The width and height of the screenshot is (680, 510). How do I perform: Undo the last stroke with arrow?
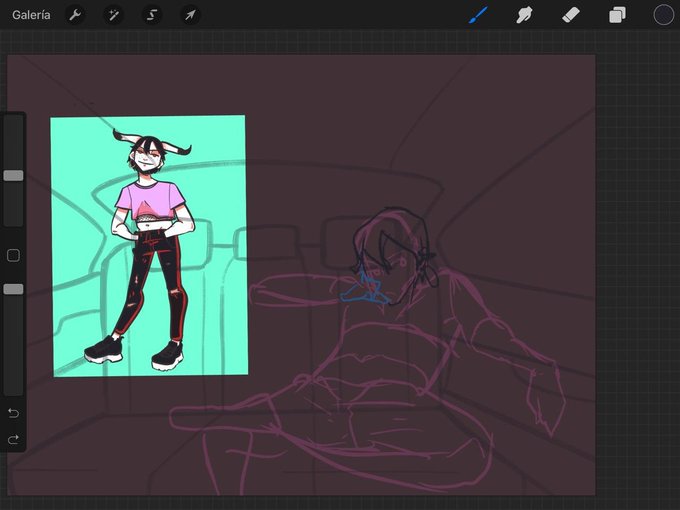coord(13,413)
